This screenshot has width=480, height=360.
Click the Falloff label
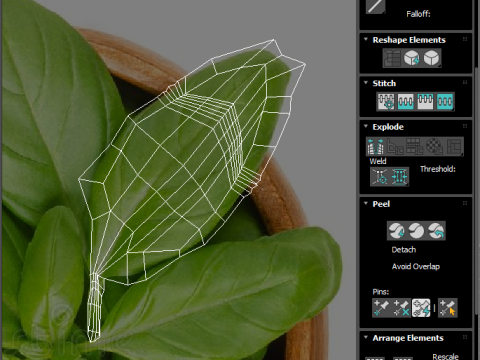418,14
